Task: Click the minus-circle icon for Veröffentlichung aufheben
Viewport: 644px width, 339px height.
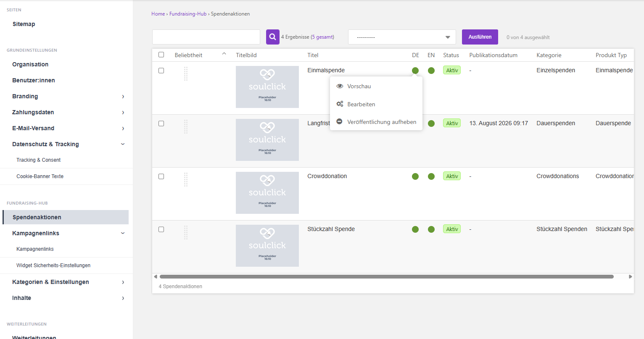Action: (339, 121)
